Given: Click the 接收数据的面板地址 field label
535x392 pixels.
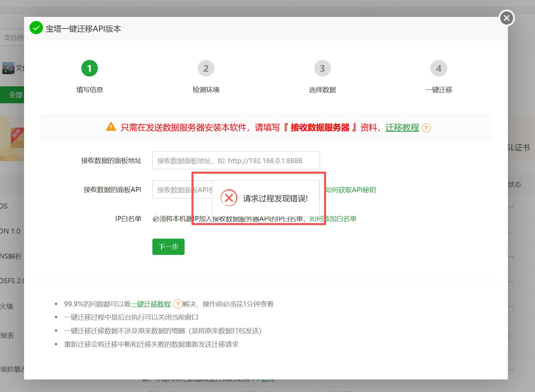Looking at the screenshot, I should pyautogui.click(x=111, y=160).
